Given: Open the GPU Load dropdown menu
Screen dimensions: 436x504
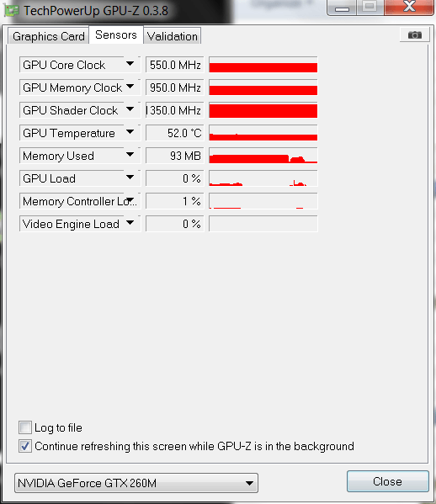Looking at the screenshot, I should point(130,178).
